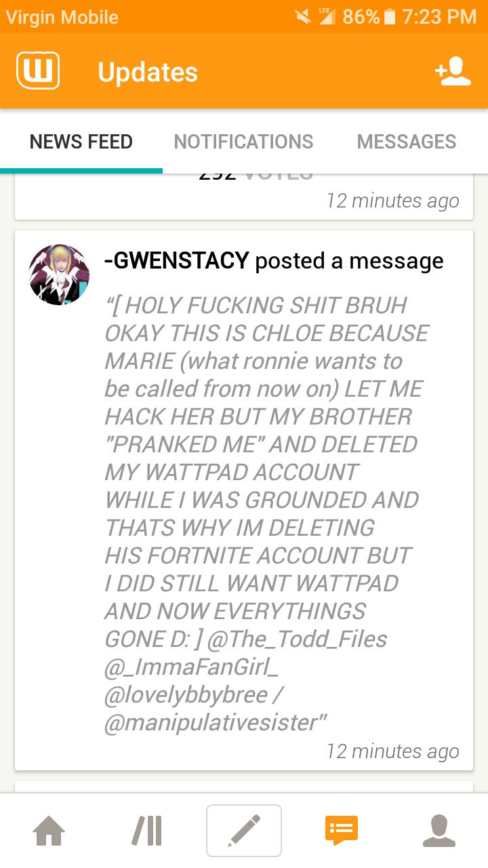488x868 pixels.
Task: Tap the Wattpad logo icon
Action: (38, 71)
